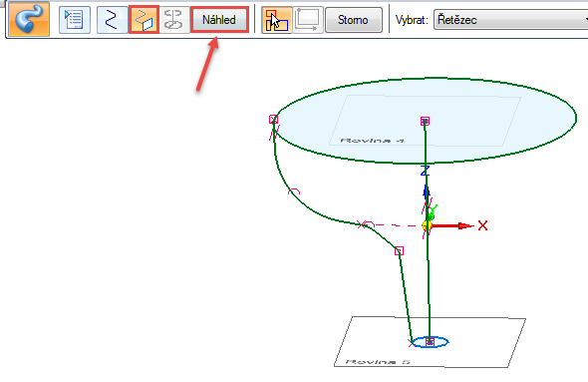Select the Rovina 4 reference plane label
The image size is (588, 382).
372,141
